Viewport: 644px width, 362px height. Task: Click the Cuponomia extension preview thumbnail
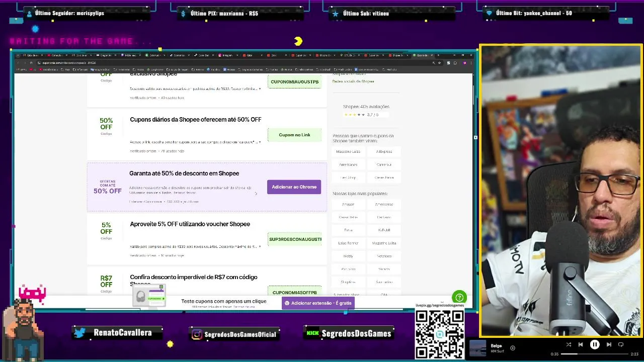tap(149, 296)
